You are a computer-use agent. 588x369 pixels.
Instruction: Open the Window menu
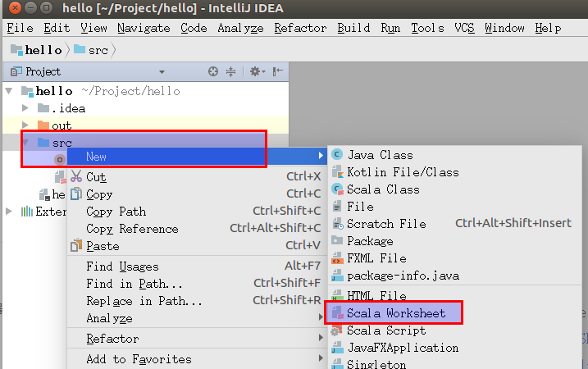(504, 28)
